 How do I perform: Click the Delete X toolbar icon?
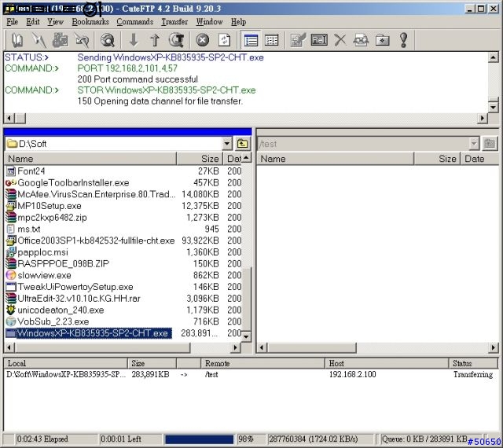pos(340,40)
